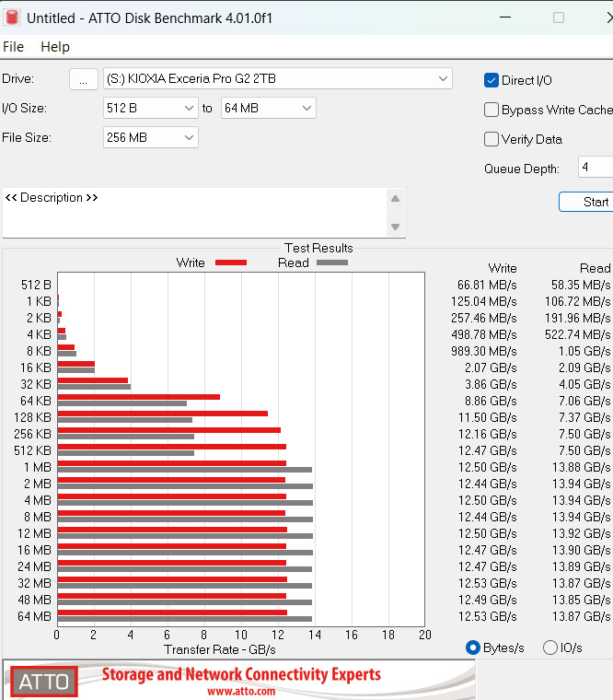Click the gray Read legend swatch
This screenshot has height=700, width=613.
pyautogui.click(x=332, y=262)
